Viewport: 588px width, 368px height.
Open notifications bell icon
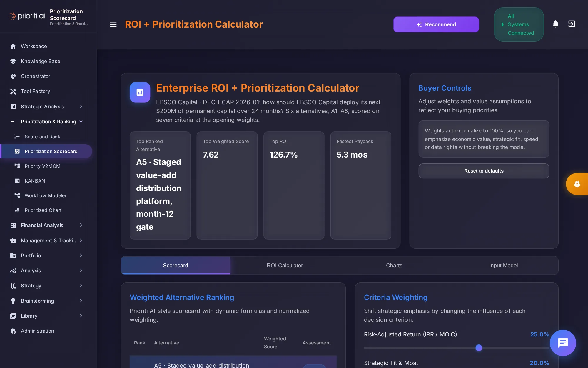555,24
